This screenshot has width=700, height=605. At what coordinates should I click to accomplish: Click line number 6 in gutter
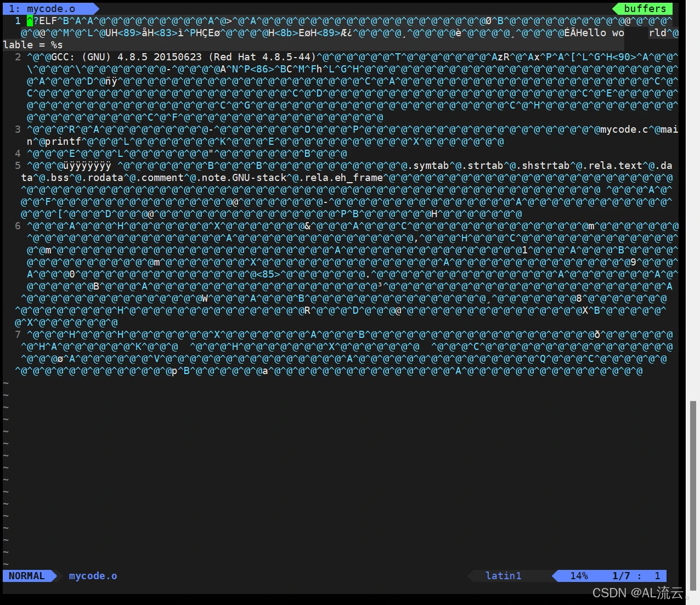tap(18, 226)
